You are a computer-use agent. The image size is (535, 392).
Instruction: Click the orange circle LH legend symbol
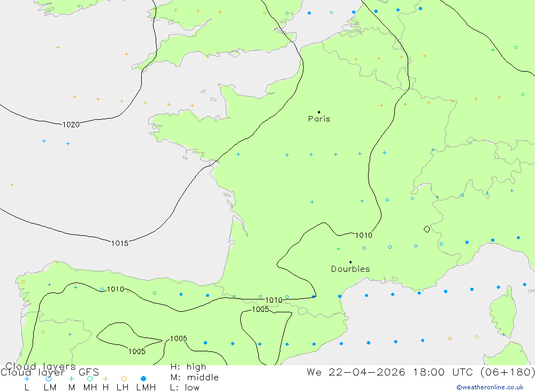click(x=124, y=379)
